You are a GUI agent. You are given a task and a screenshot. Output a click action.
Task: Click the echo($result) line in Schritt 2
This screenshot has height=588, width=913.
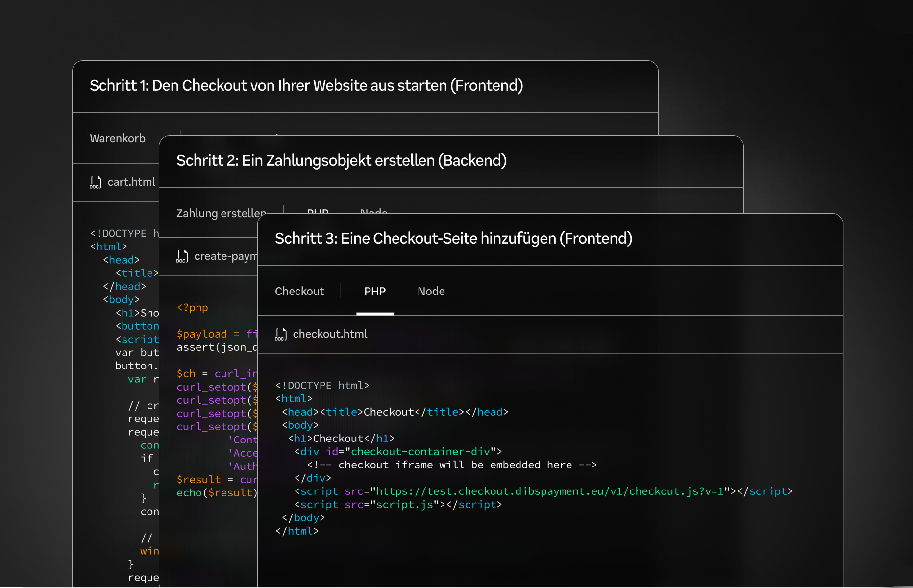click(x=217, y=493)
